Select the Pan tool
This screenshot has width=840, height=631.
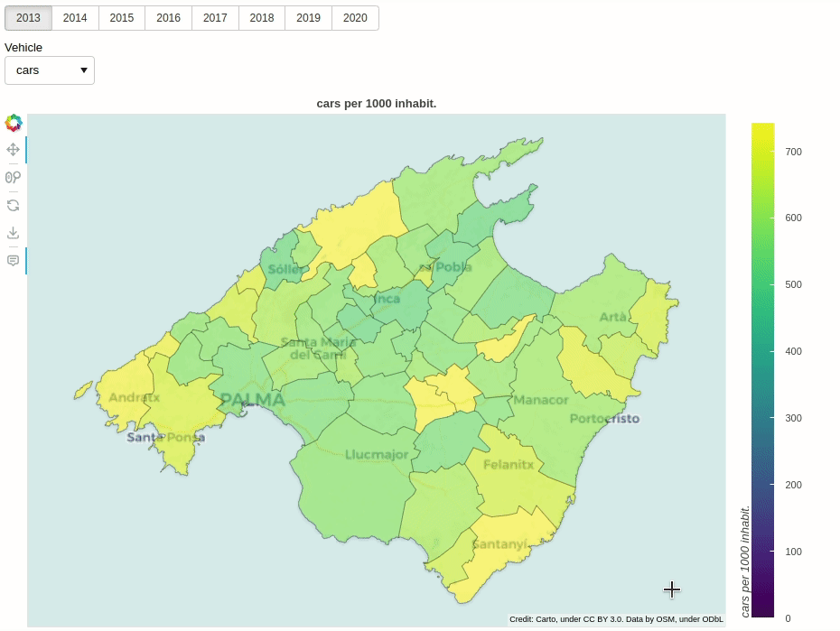coord(13,150)
